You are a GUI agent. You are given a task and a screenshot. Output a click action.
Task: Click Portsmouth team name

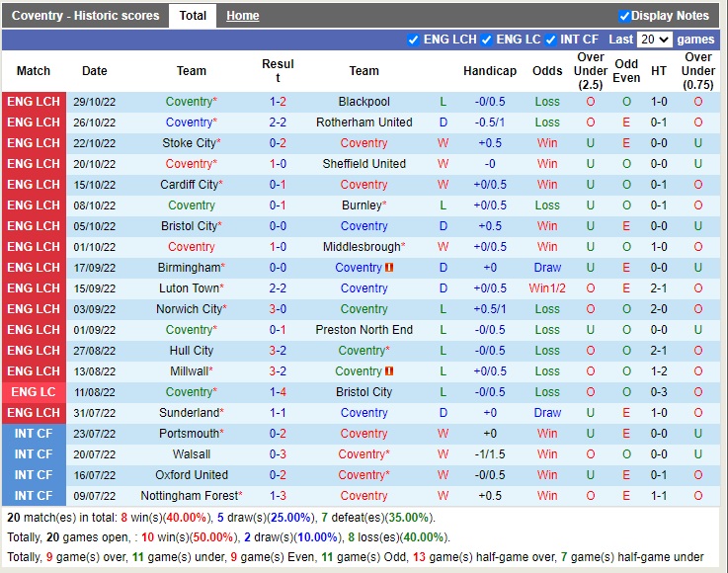pos(192,434)
